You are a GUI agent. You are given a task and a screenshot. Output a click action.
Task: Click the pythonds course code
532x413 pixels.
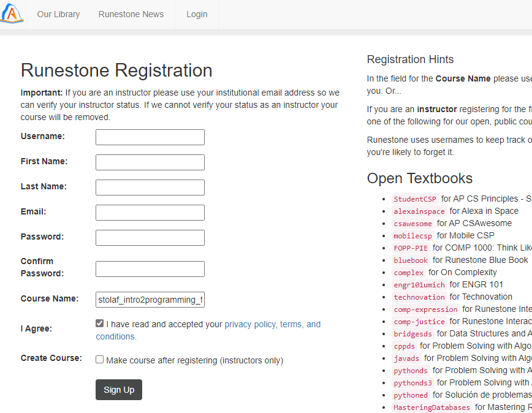pyautogui.click(x=411, y=370)
